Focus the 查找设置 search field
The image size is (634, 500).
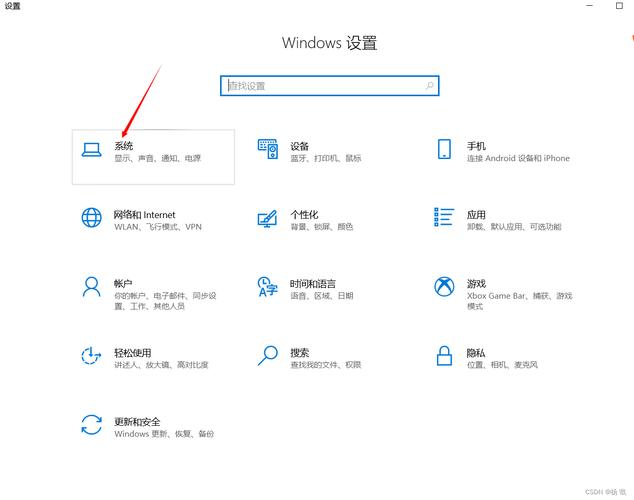coord(330,86)
